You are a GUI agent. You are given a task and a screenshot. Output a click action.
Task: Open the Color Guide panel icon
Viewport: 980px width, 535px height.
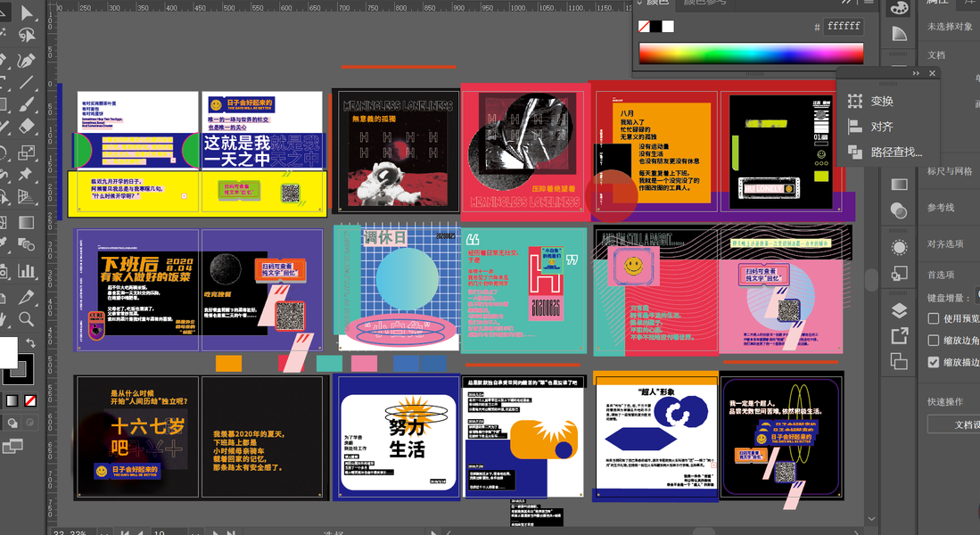click(899, 34)
